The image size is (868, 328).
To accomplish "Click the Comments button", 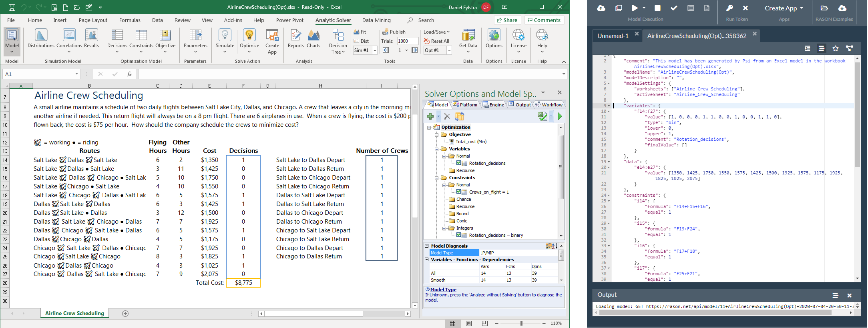I will point(544,20).
